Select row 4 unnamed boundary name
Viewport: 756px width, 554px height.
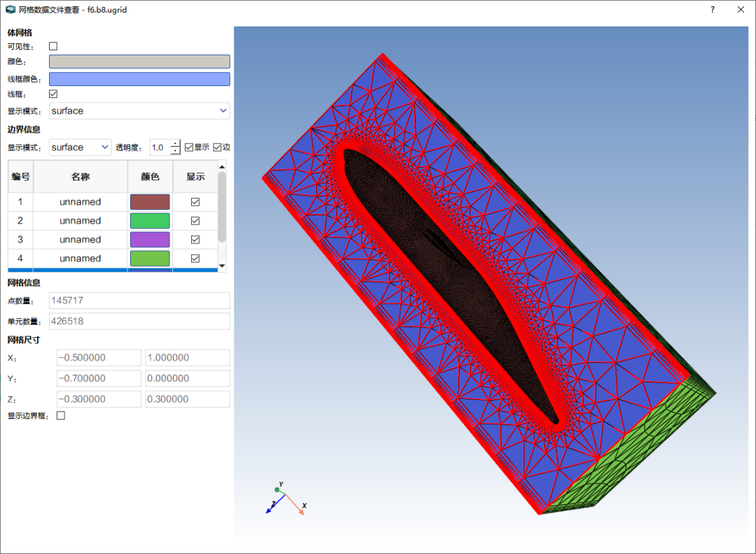click(x=80, y=258)
